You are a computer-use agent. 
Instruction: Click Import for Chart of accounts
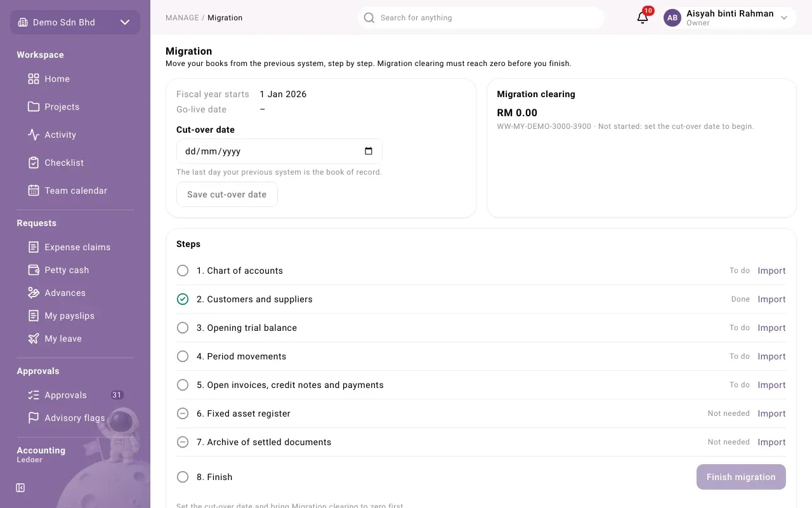(771, 271)
